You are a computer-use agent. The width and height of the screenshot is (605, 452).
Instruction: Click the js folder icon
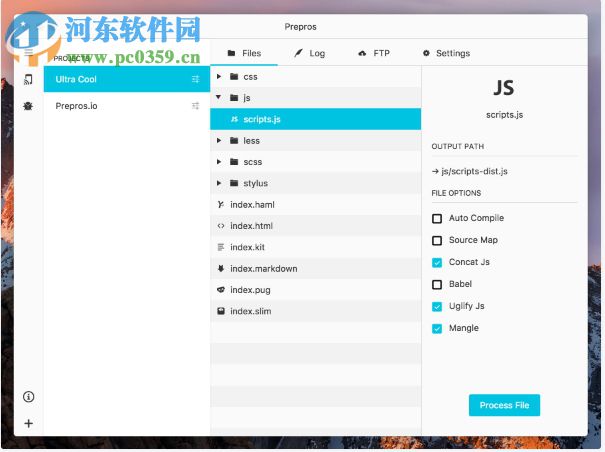pyautogui.click(x=234, y=98)
